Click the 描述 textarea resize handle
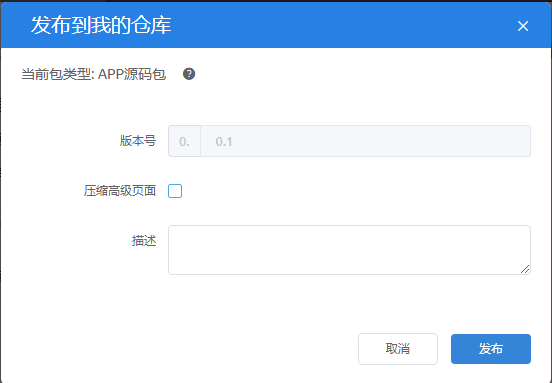The width and height of the screenshot is (552, 383). click(525, 269)
